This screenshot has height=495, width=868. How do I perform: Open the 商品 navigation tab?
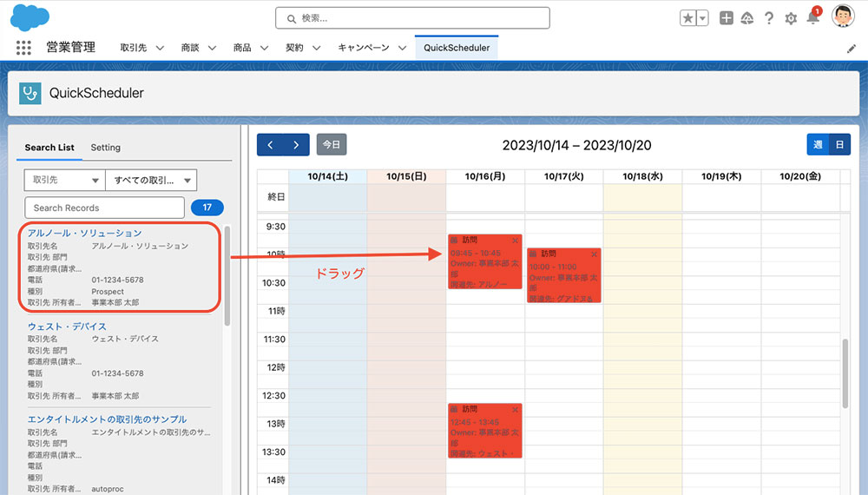click(x=242, y=48)
